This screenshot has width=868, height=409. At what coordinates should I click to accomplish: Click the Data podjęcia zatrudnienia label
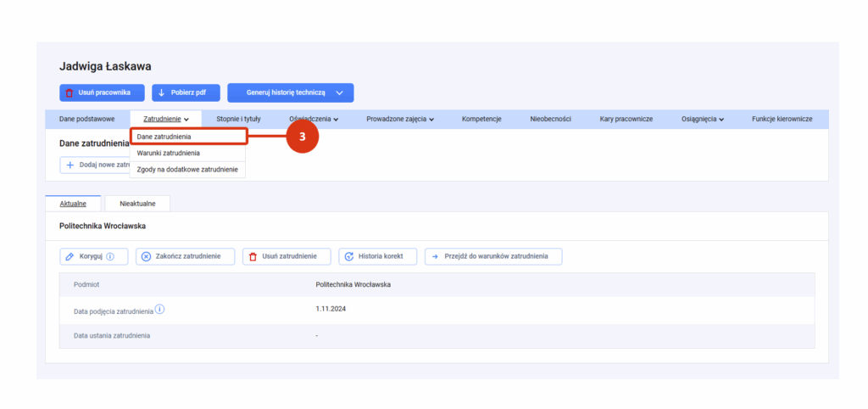[x=114, y=311]
